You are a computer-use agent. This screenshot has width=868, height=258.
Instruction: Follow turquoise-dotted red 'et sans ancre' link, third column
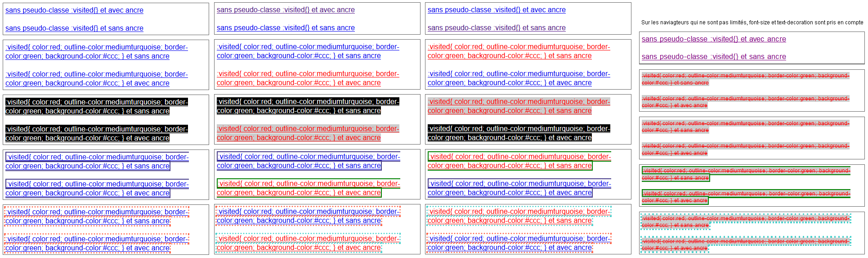[x=519, y=216]
